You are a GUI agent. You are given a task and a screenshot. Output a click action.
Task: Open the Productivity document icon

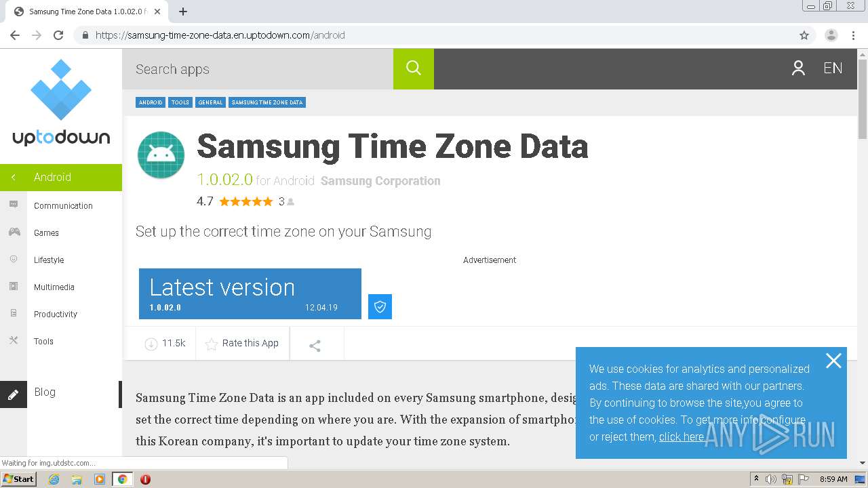[x=14, y=313]
